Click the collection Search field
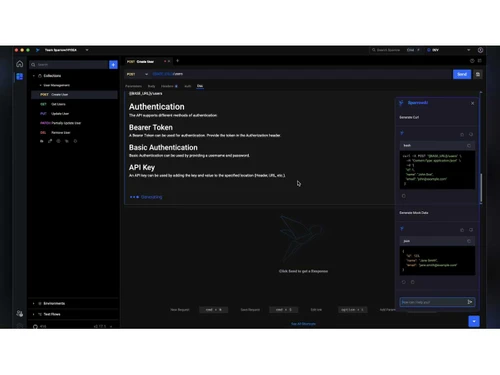This screenshot has height=375, width=500. (x=69, y=65)
